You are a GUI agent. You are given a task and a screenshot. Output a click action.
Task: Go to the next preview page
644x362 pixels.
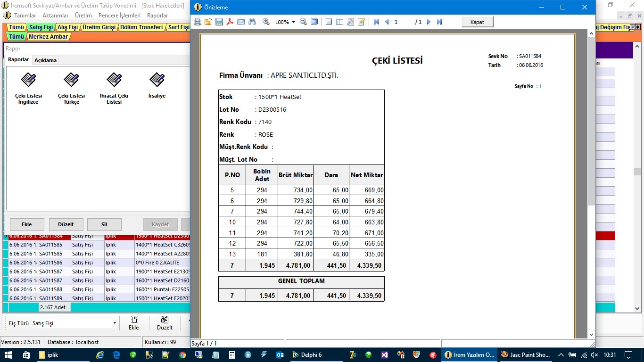(x=429, y=22)
